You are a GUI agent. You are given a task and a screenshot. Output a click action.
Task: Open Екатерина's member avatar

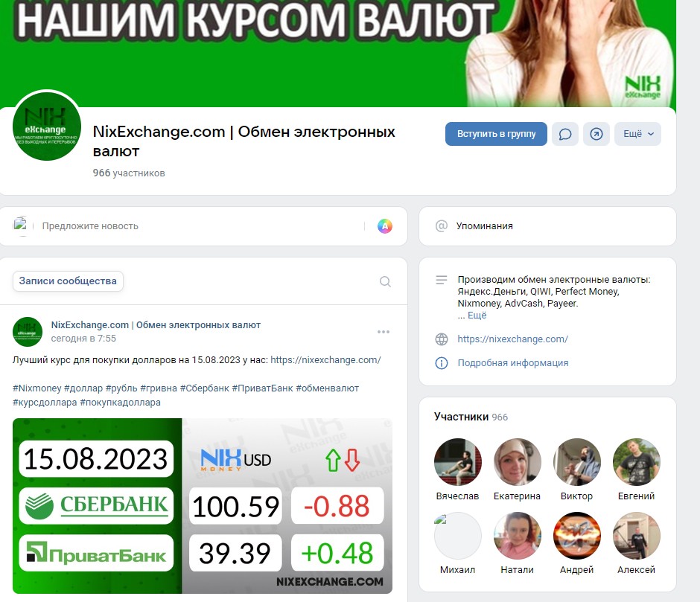point(517,462)
